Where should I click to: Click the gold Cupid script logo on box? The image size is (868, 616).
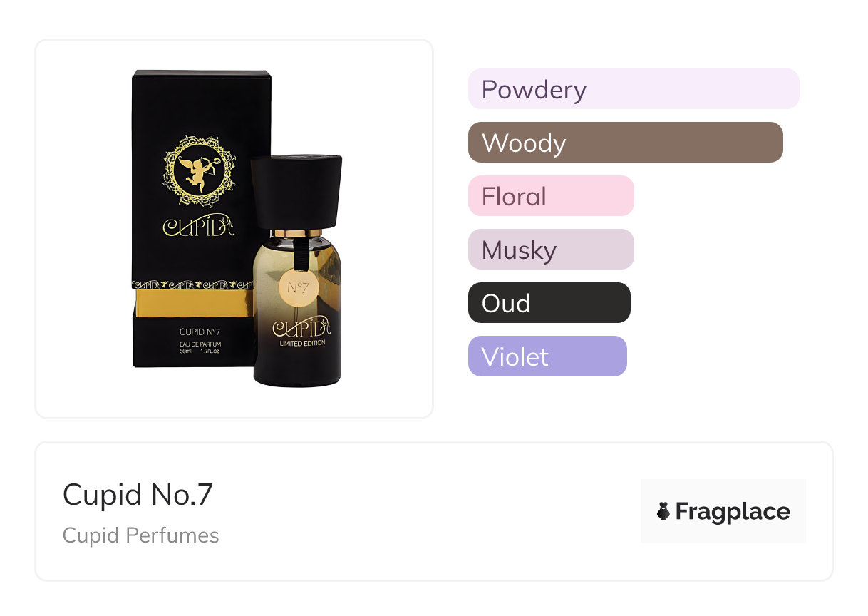click(x=199, y=225)
